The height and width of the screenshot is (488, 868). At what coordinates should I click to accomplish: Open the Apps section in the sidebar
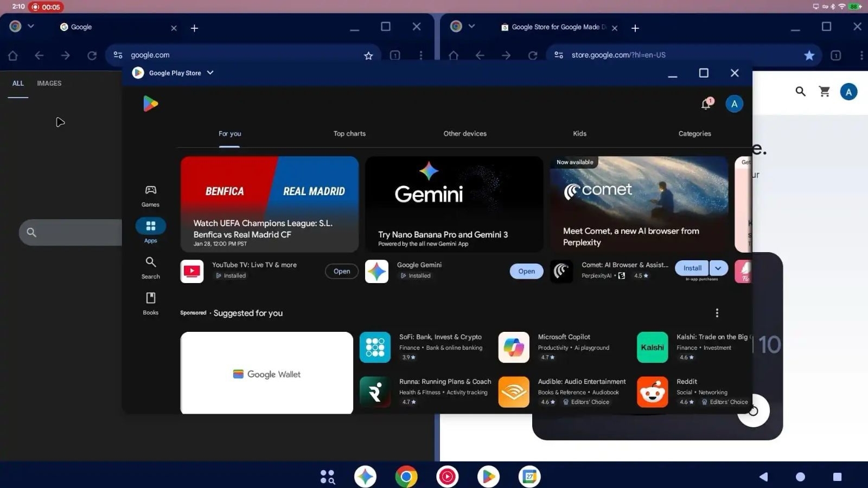[150, 230]
